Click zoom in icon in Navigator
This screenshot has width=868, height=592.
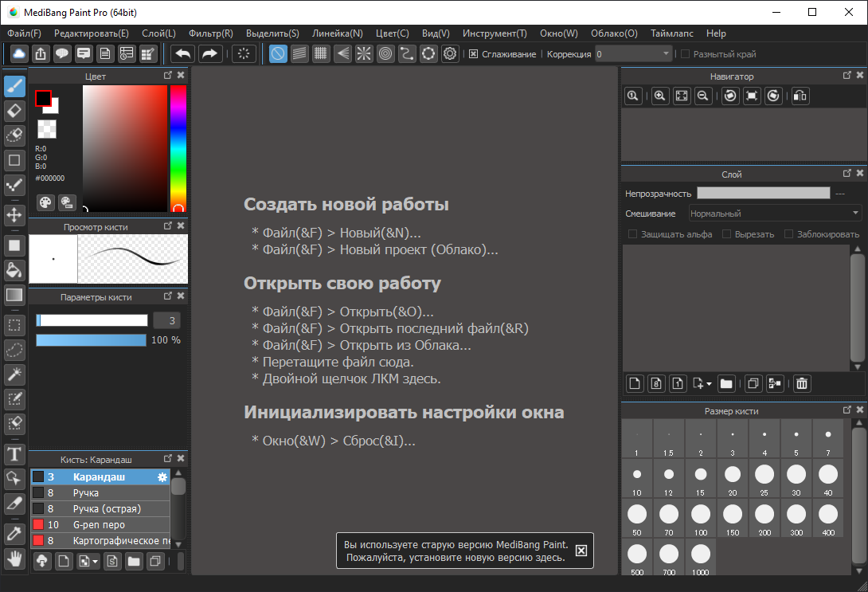[659, 96]
